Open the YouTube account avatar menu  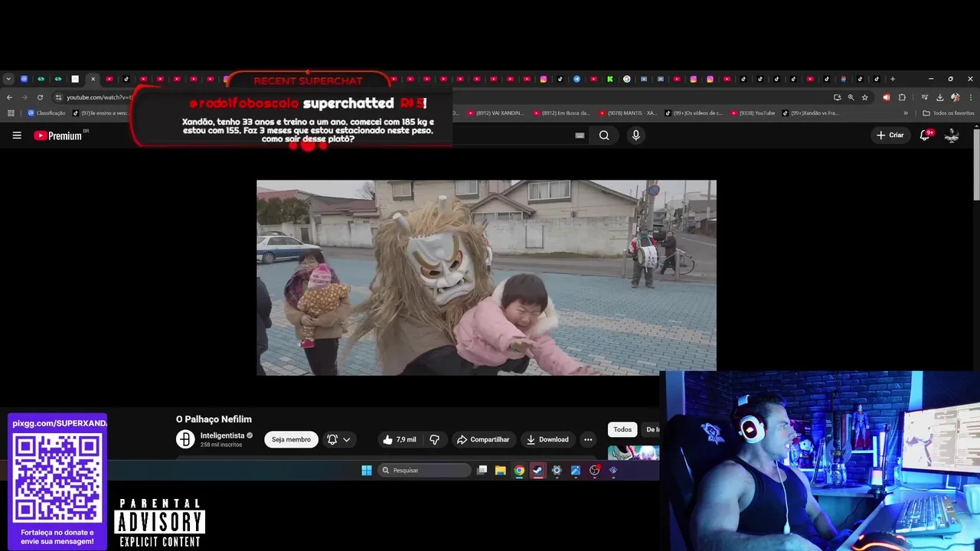pos(952,135)
